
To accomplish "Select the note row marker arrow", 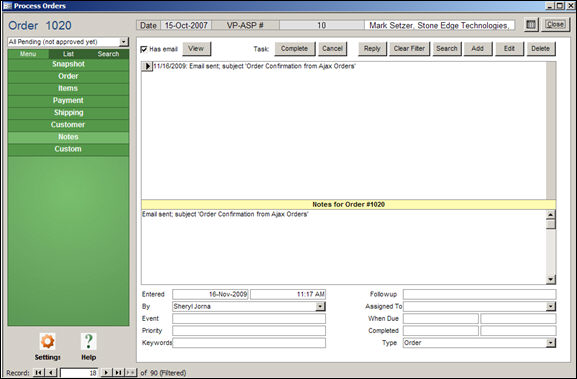I will [x=147, y=66].
